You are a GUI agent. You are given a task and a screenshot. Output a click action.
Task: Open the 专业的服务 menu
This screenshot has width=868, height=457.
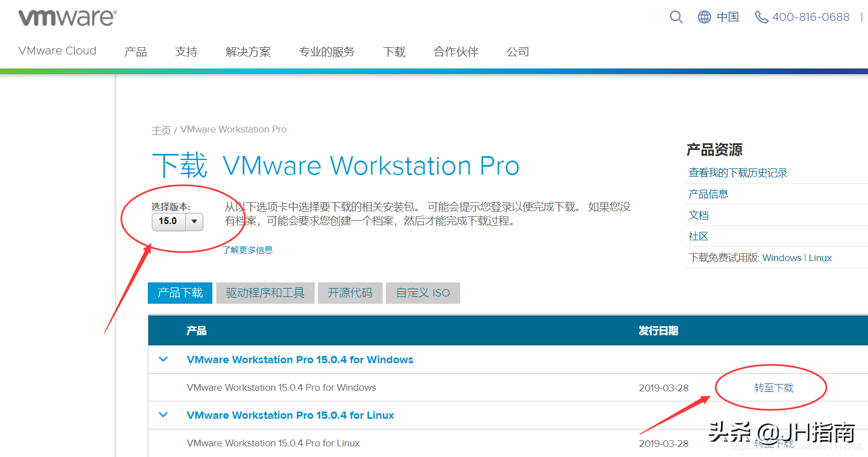pos(326,52)
